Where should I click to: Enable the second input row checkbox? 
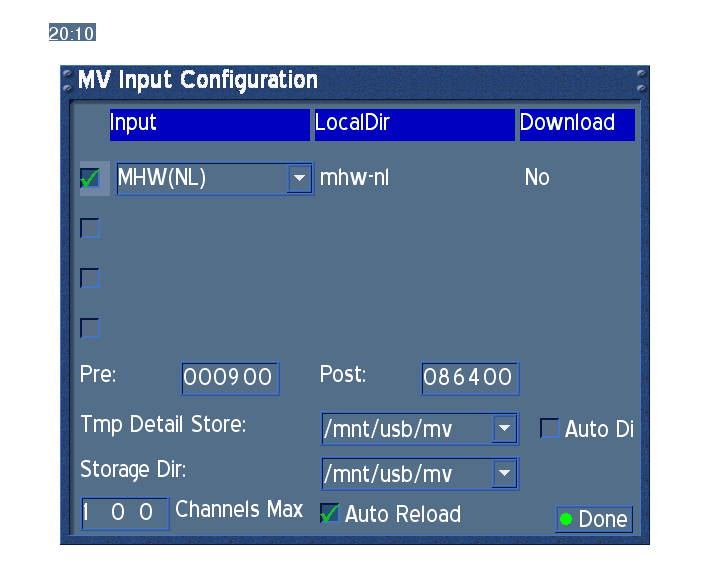point(90,228)
